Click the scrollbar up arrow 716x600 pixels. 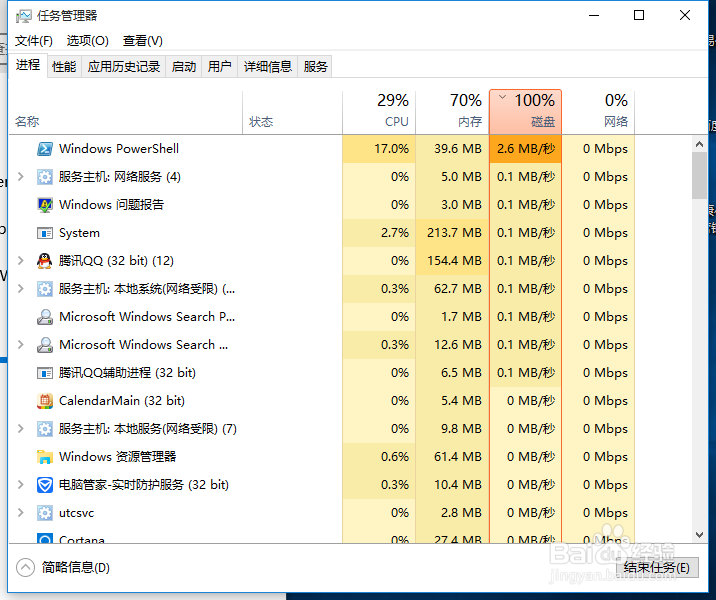[699, 144]
